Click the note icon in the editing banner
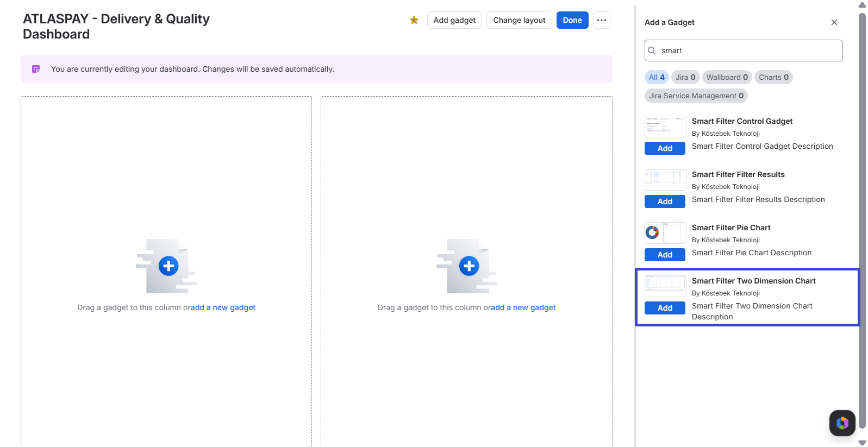The image size is (868, 447). pyautogui.click(x=36, y=69)
